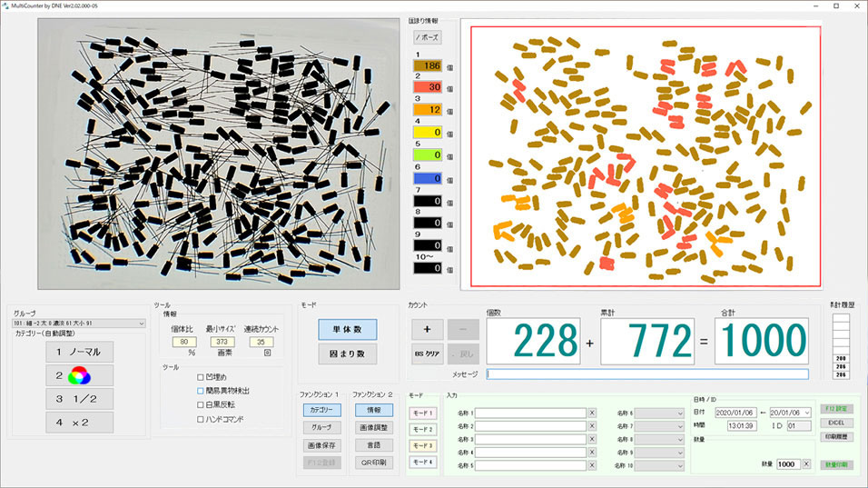The height and width of the screenshot is (488, 868).
Task: Click the 言語 language button
Action: click(374, 445)
